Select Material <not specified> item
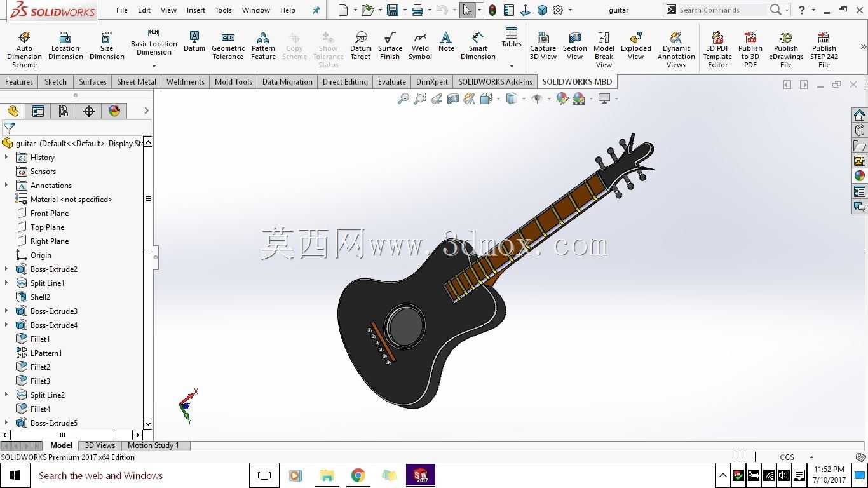868x488 pixels. point(64,199)
